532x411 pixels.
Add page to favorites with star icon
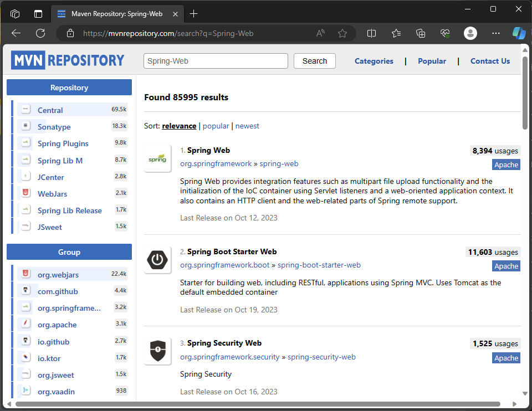point(342,33)
